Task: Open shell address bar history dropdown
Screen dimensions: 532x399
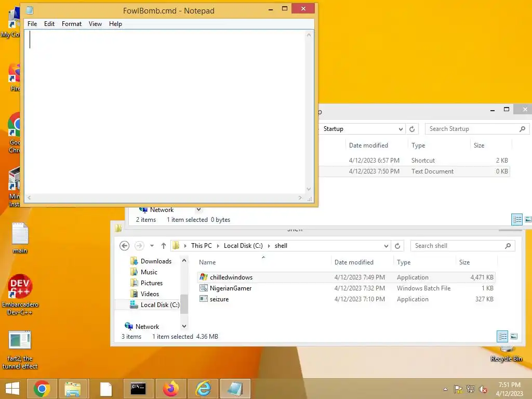Action: pyautogui.click(x=386, y=246)
